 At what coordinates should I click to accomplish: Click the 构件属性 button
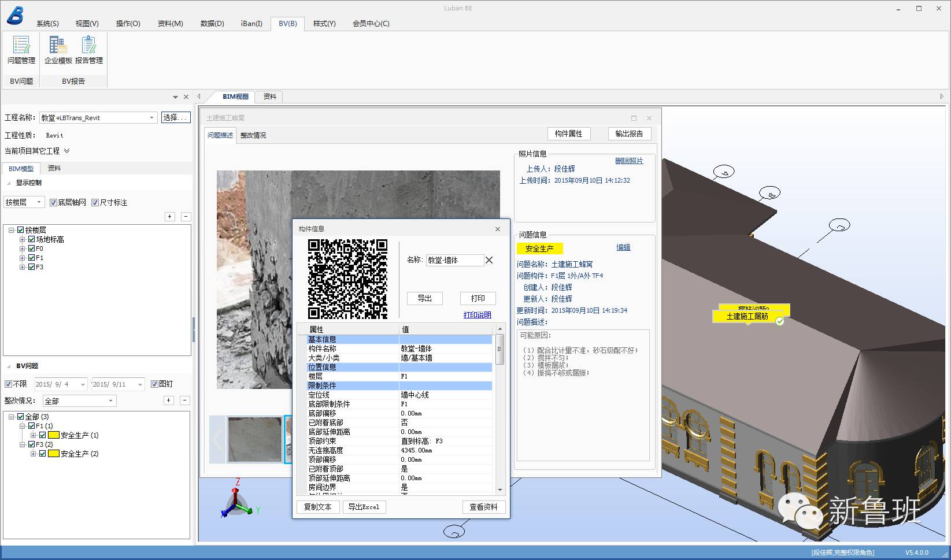tap(569, 134)
